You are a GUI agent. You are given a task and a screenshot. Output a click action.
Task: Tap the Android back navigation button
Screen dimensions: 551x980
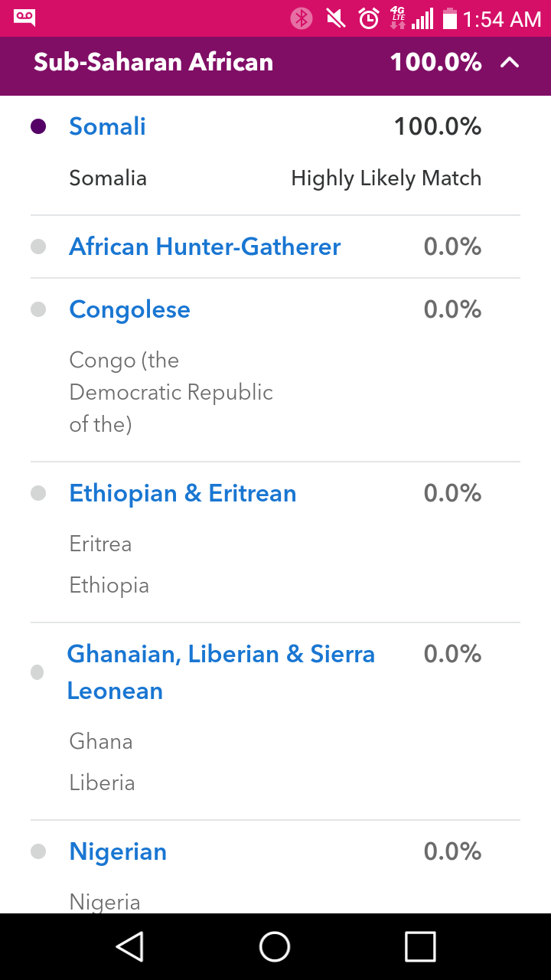coord(130,946)
